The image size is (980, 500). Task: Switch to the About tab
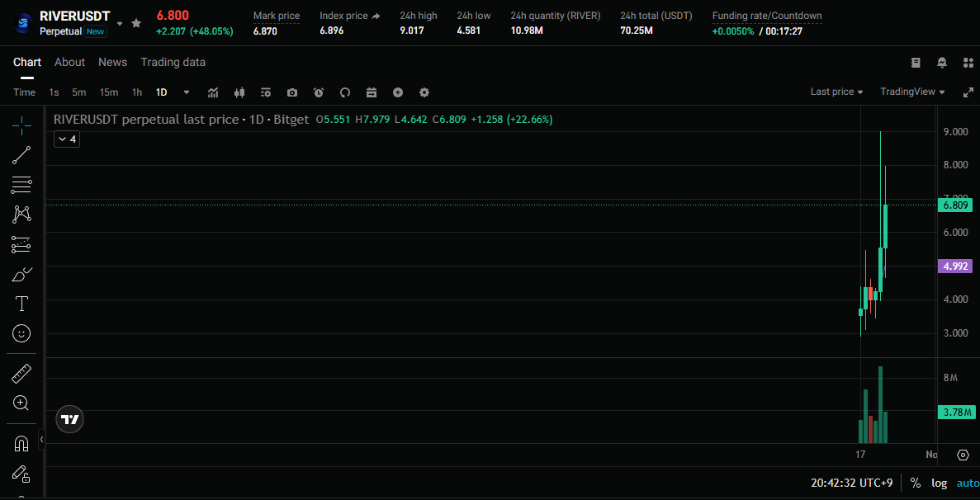[x=69, y=62]
